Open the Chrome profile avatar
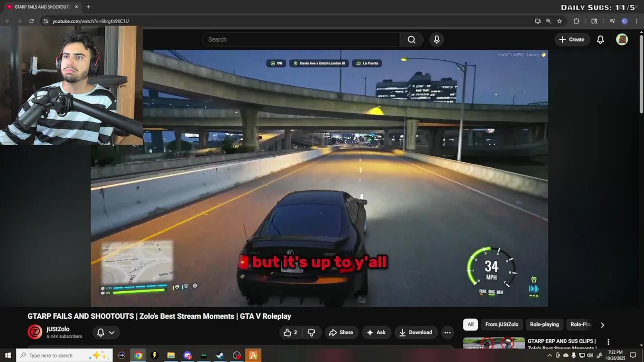The height and width of the screenshot is (362, 644). tap(624, 21)
